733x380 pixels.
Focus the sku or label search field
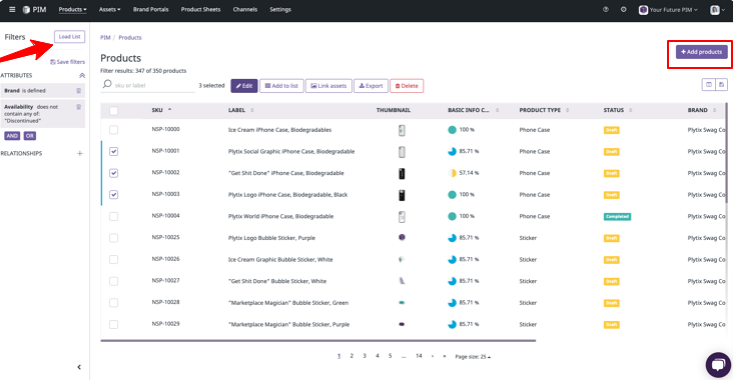(x=148, y=85)
